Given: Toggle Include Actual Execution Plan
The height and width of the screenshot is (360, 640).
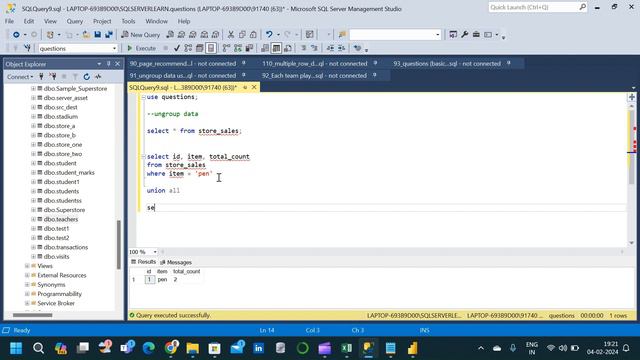Looking at the screenshot, I should (227, 48).
